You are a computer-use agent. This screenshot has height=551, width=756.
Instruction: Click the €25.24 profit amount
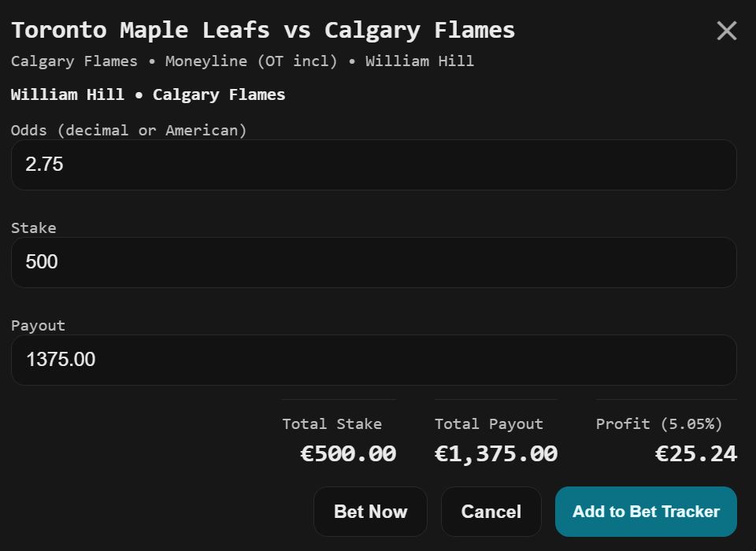[696, 454]
